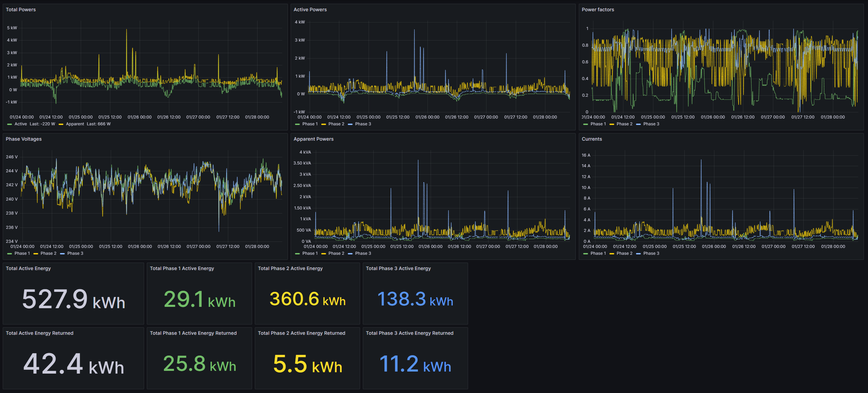Open the Power factors panel title menu

click(598, 10)
